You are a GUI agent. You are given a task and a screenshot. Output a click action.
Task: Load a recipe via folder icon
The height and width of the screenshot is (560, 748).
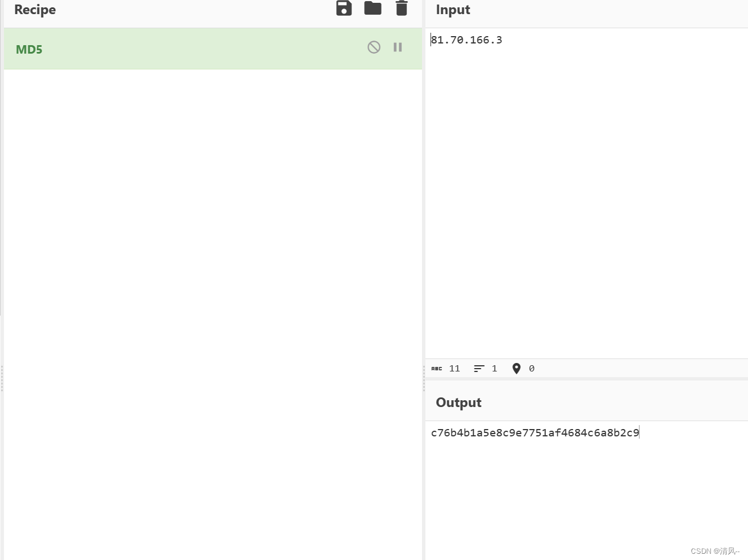coord(373,8)
